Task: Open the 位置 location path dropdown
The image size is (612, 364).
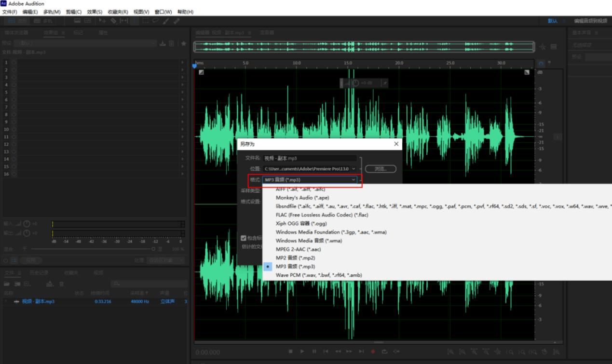Action: tap(354, 169)
